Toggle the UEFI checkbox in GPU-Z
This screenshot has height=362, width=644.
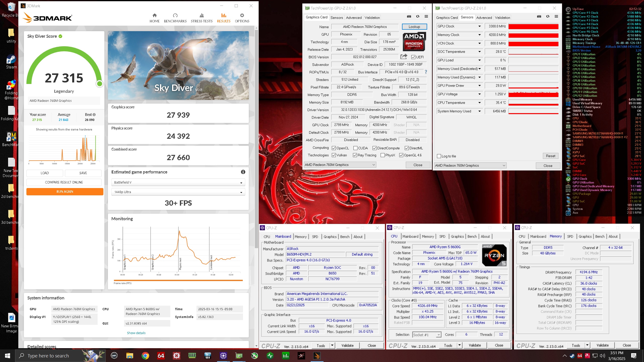coord(413,57)
